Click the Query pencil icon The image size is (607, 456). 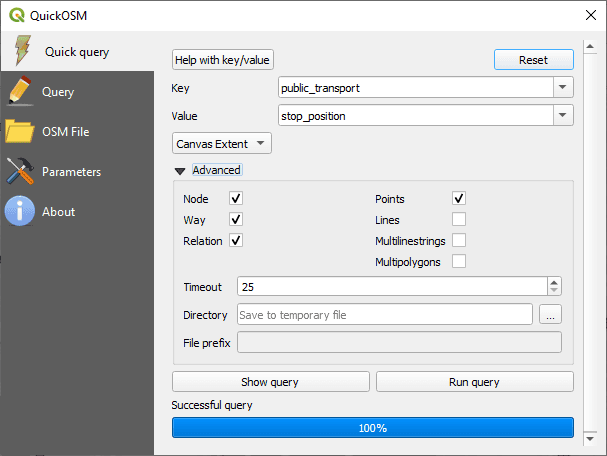click(x=20, y=92)
